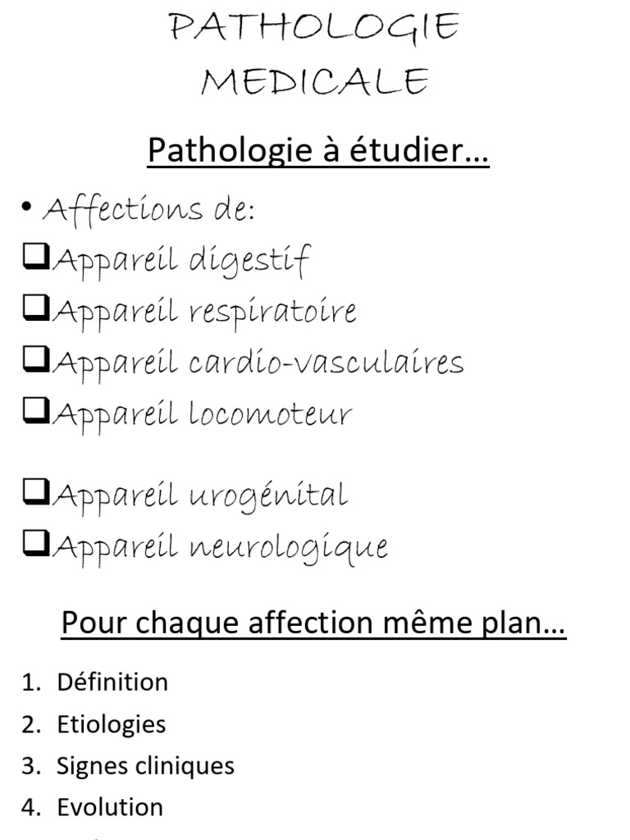
Task: Check the Appareil digestif checkbox
Action: point(35,258)
